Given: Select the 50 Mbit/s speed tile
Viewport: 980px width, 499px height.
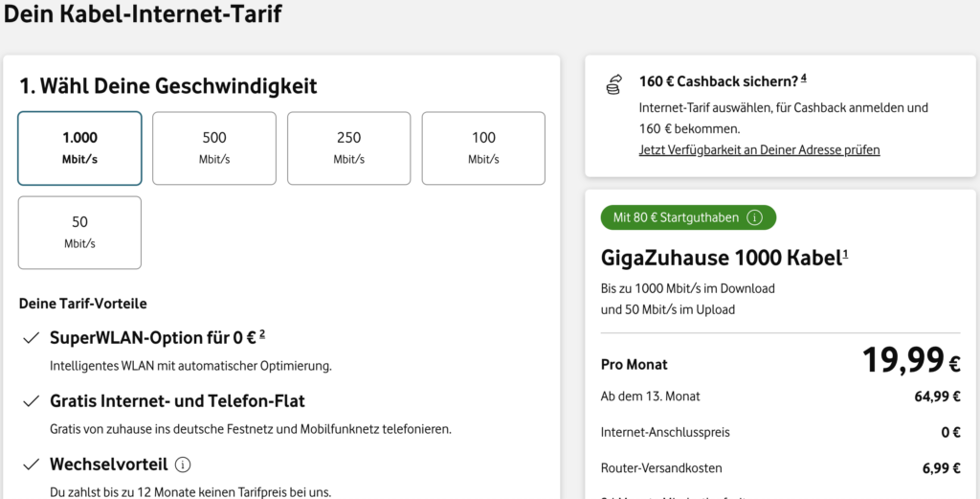Looking at the screenshot, I should 79,232.
